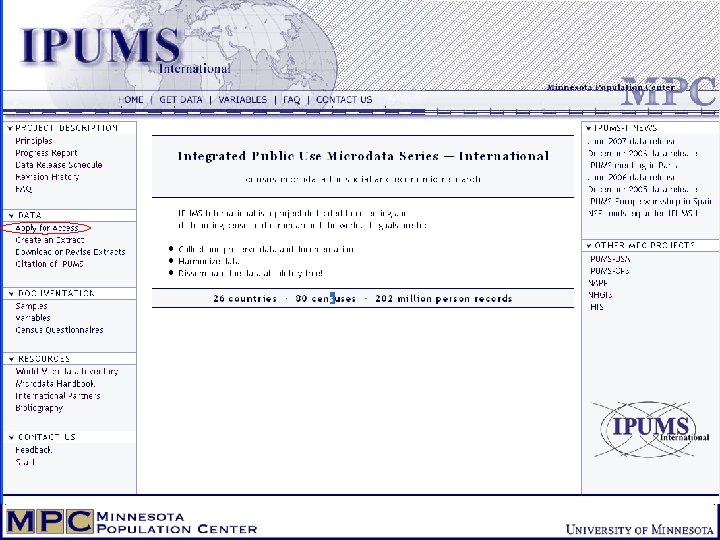This screenshot has width=720, height=540.
Task: Open the University of Minnesota footer link
Action: coord(640,529)
